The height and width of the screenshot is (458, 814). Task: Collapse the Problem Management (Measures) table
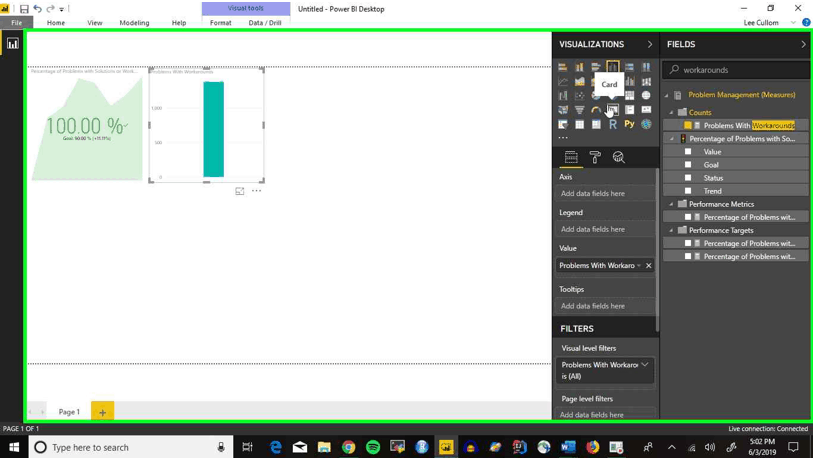[667, 95]
